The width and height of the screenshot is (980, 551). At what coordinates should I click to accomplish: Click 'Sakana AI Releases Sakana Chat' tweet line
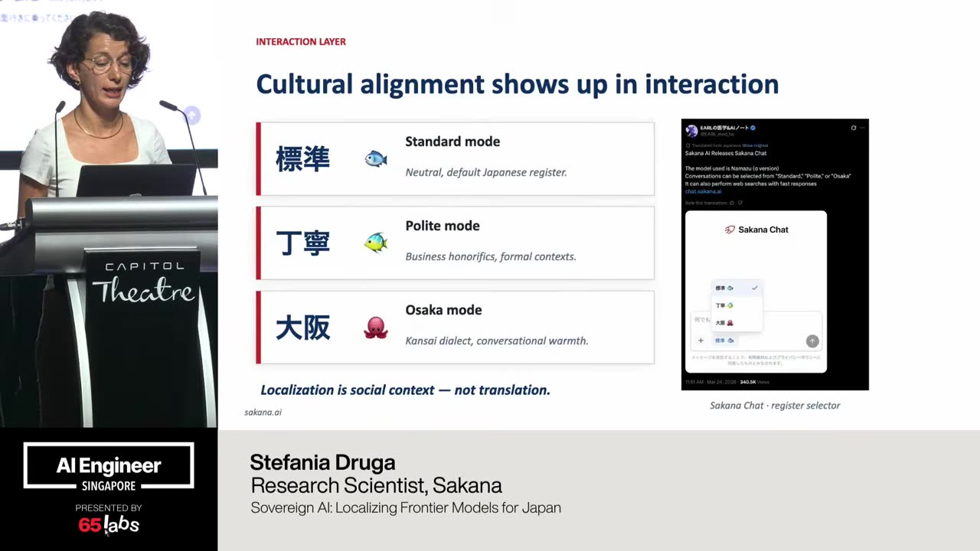click(x=726, y=153)
